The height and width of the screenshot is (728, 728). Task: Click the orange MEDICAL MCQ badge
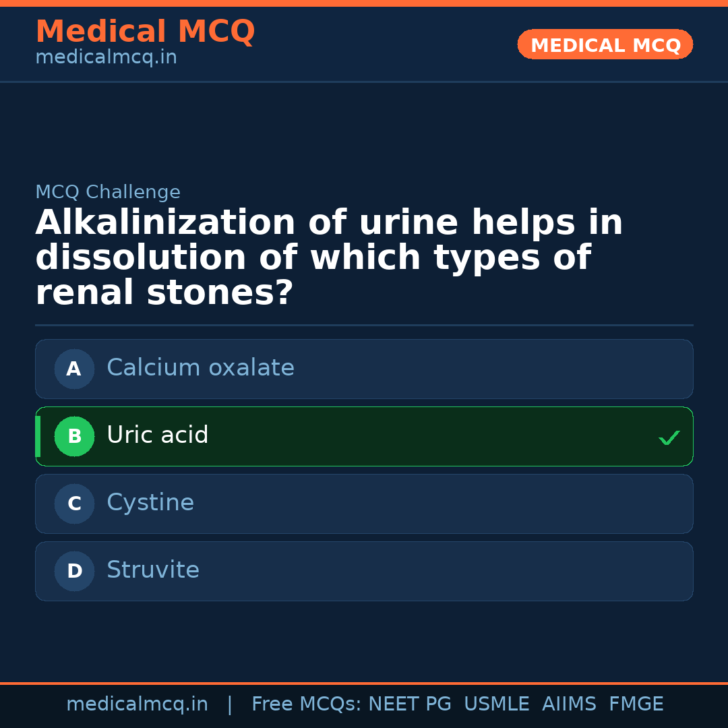605,44
